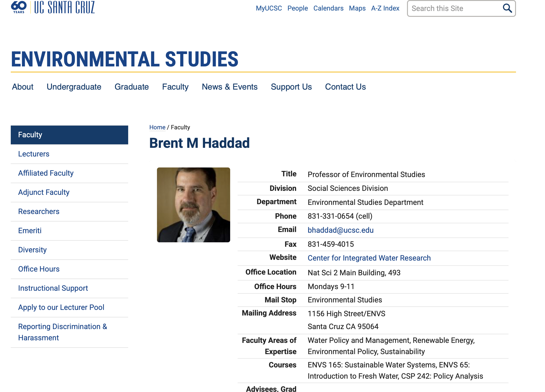Open the Undergraduate menu item
This screenshot has width=545, height=392.
pyautogui.click(x=74, y=87)
